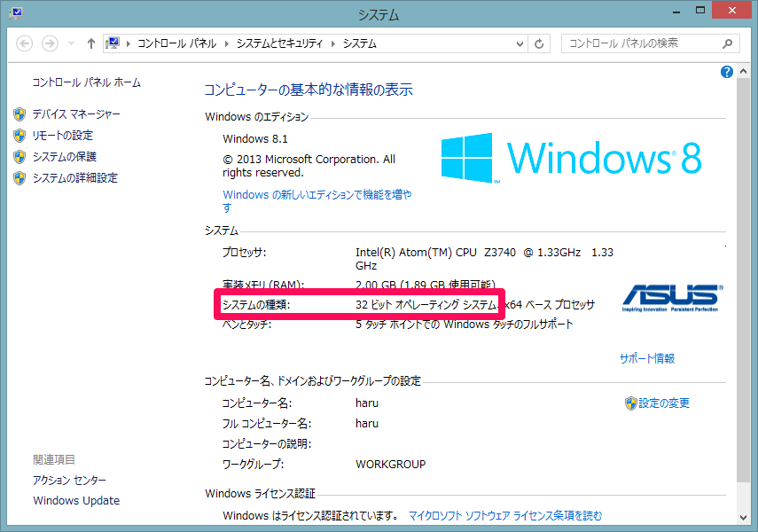Click the ASUS logo
The height and width of the screenshot is (532, 758).
click(x=672, y=298)
